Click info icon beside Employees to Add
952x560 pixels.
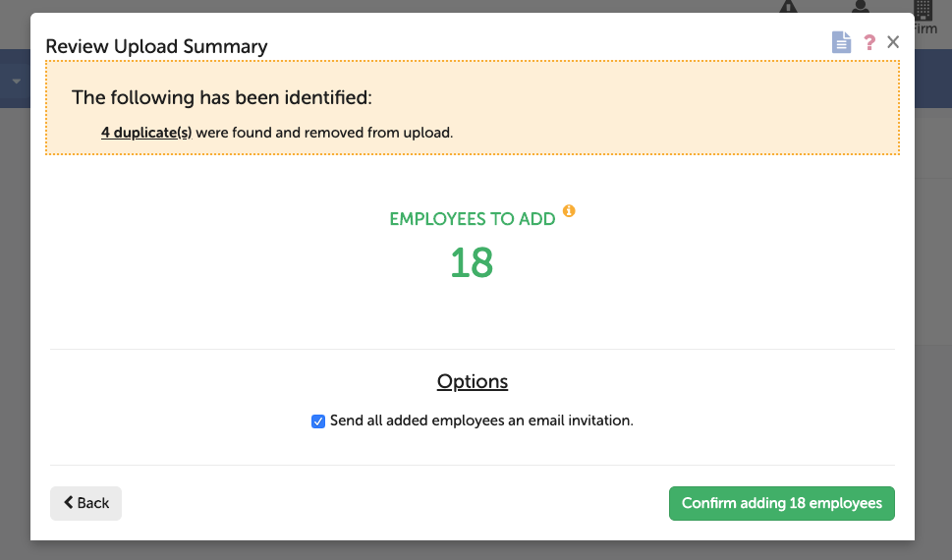tap(569, 211)
